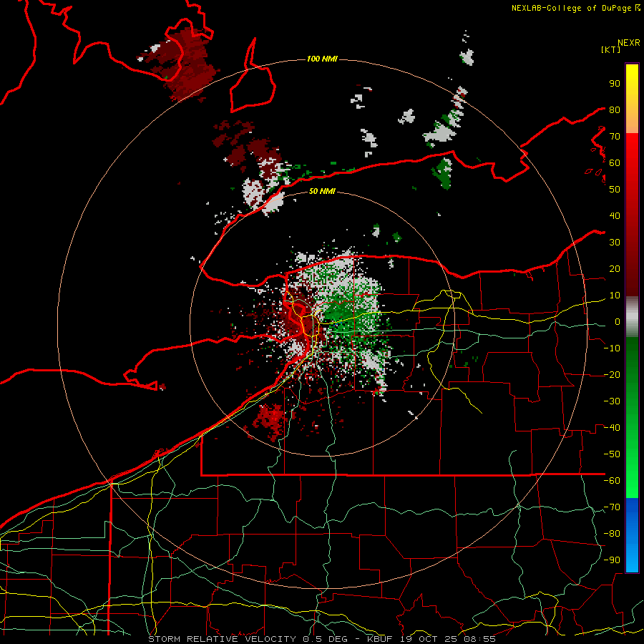Click the 10 value on velocity scale

[x=615, y=296]
